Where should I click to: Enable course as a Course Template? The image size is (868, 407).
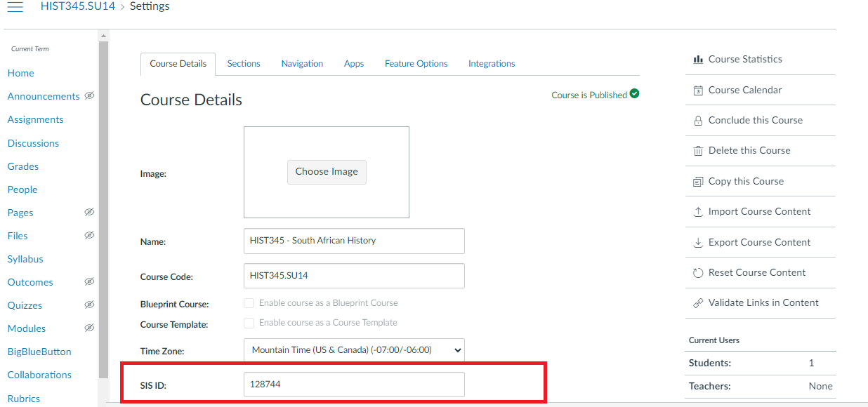249,323
